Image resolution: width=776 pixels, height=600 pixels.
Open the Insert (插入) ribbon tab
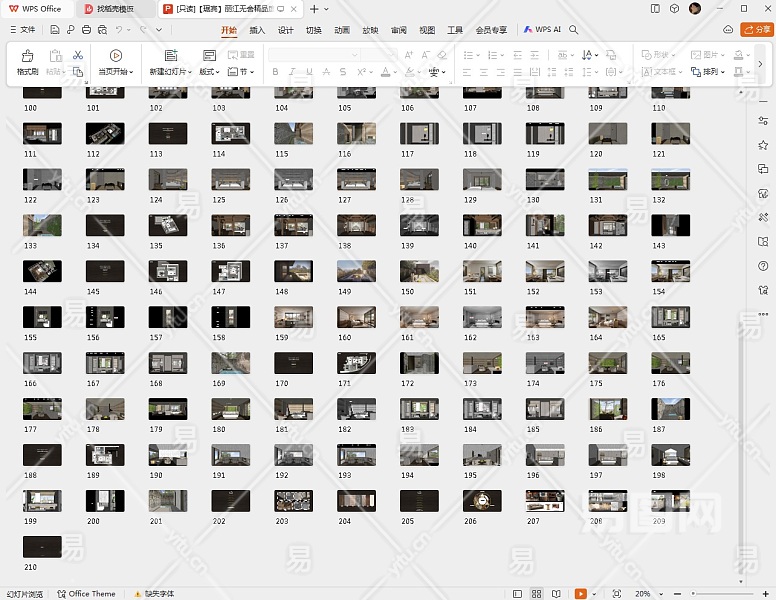click(257, 31)
